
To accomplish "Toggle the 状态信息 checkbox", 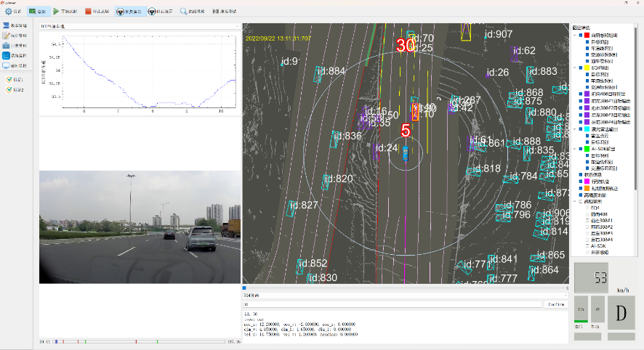I will click(x=581, y=175).
